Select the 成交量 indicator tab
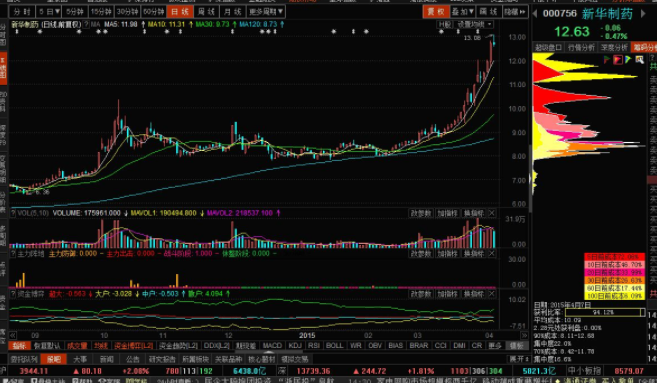Image resolution: width=657 pixels, height=383 pixels. (x=78, y=346)
